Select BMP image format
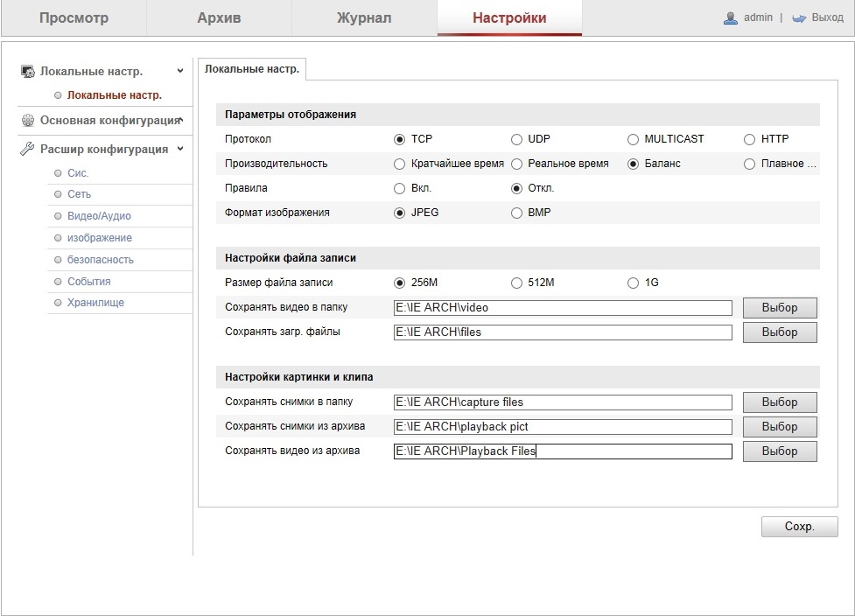855x616 pixels. [516, 213]
